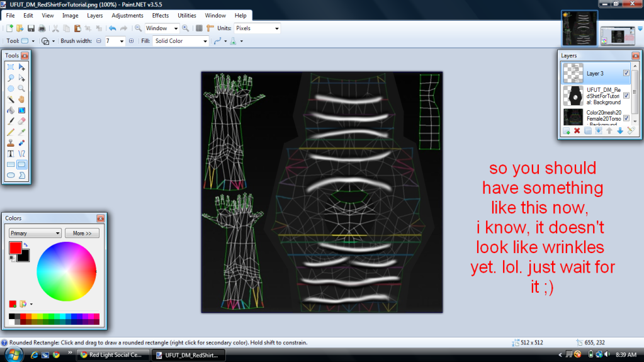Screen dimensions: 644x362
Task: Select the Gradient tool
Action: tap(22, 110)
